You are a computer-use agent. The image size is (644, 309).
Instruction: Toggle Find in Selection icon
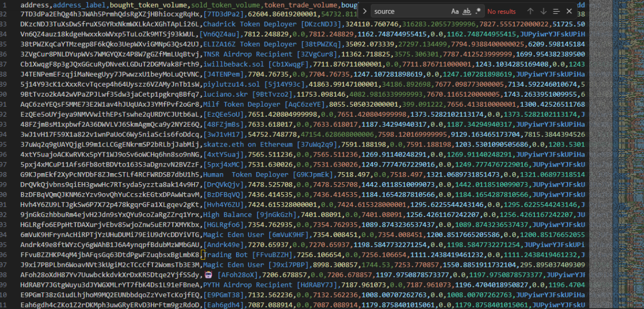tap(556, 11)
